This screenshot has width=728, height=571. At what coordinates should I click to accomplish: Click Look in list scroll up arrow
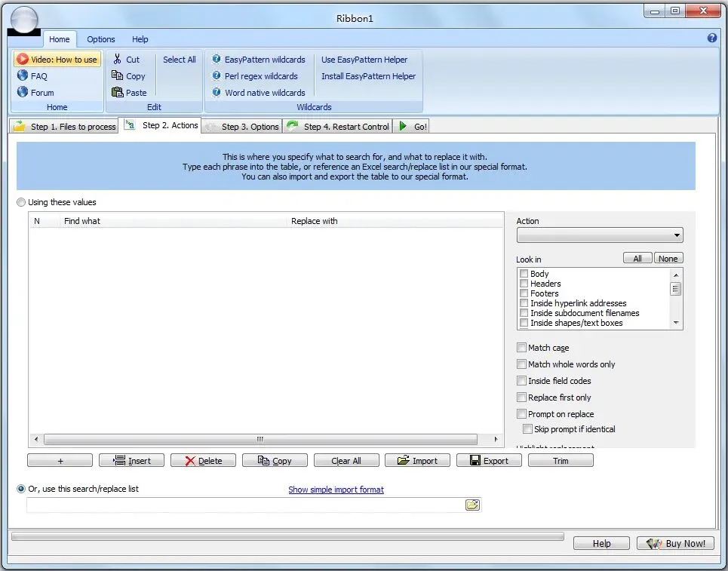coord(676,275)
